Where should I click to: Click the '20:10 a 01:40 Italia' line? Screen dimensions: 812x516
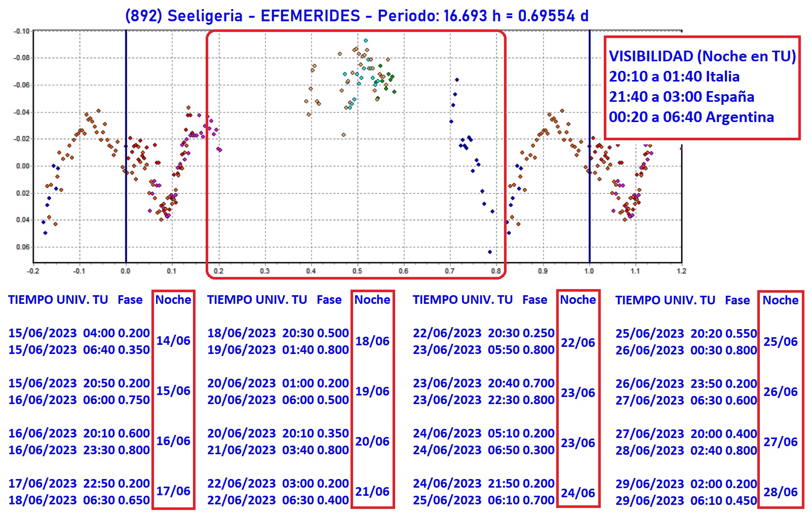674,76
